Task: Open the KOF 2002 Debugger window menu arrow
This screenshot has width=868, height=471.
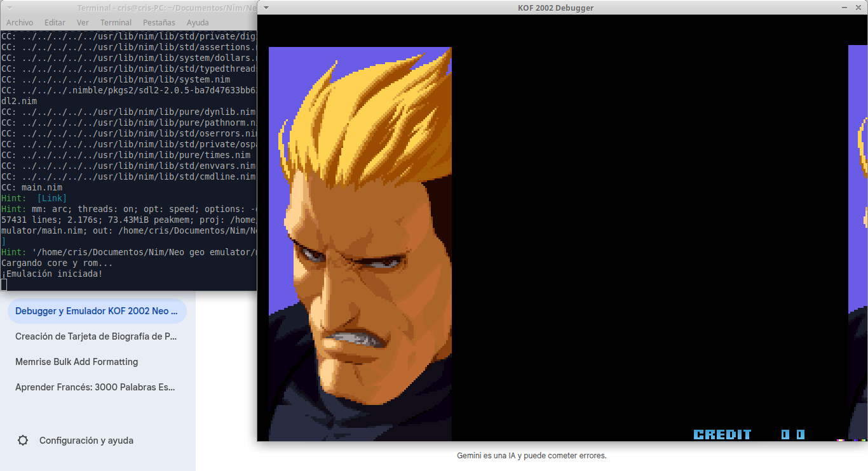Action: [x=266, y=8]
